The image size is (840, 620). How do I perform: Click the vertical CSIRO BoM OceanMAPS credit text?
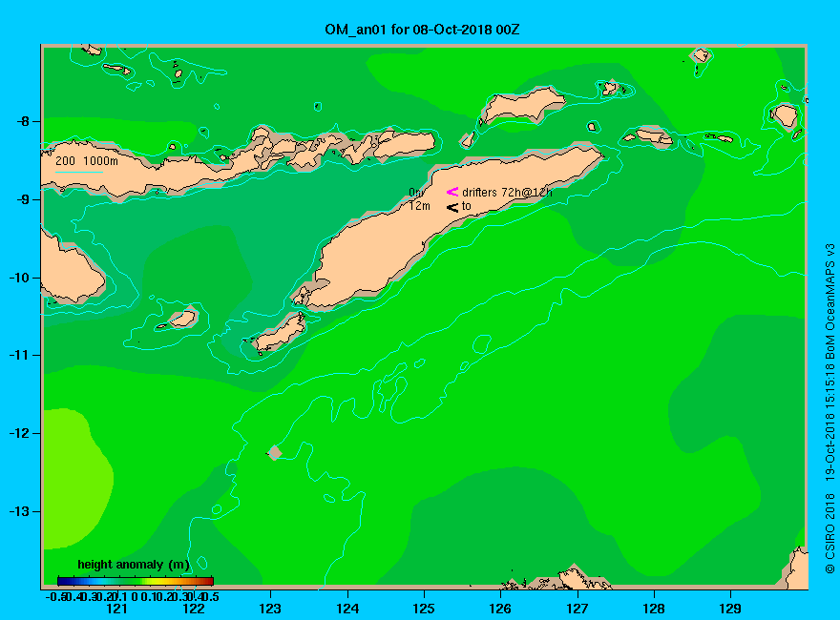point(829,408)
